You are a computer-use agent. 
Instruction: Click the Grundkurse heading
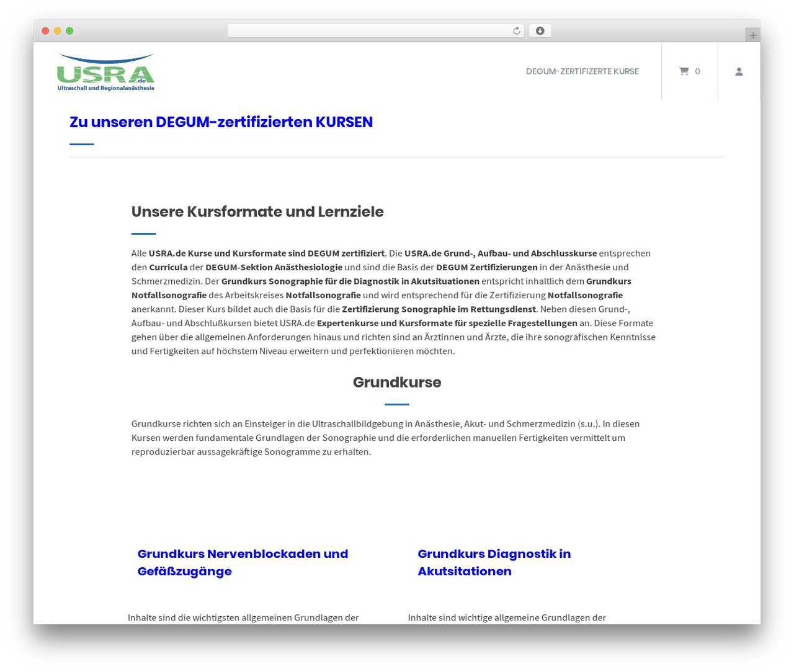397,382
